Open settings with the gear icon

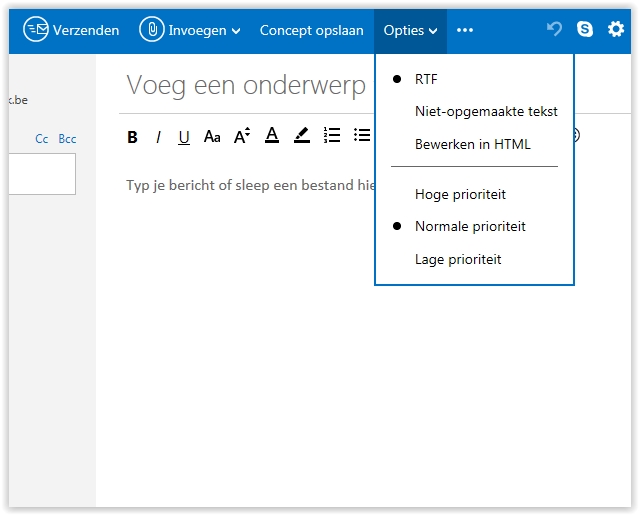coord(616,30)
